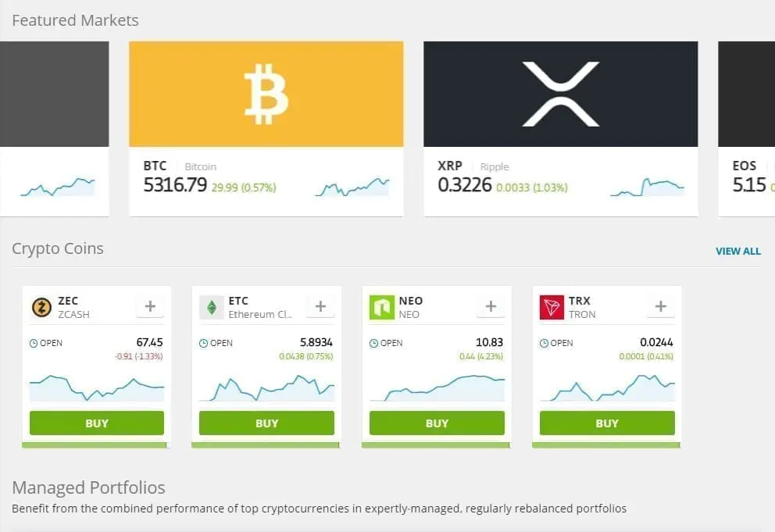Buy NEO with the BUY button

(437, 423)
